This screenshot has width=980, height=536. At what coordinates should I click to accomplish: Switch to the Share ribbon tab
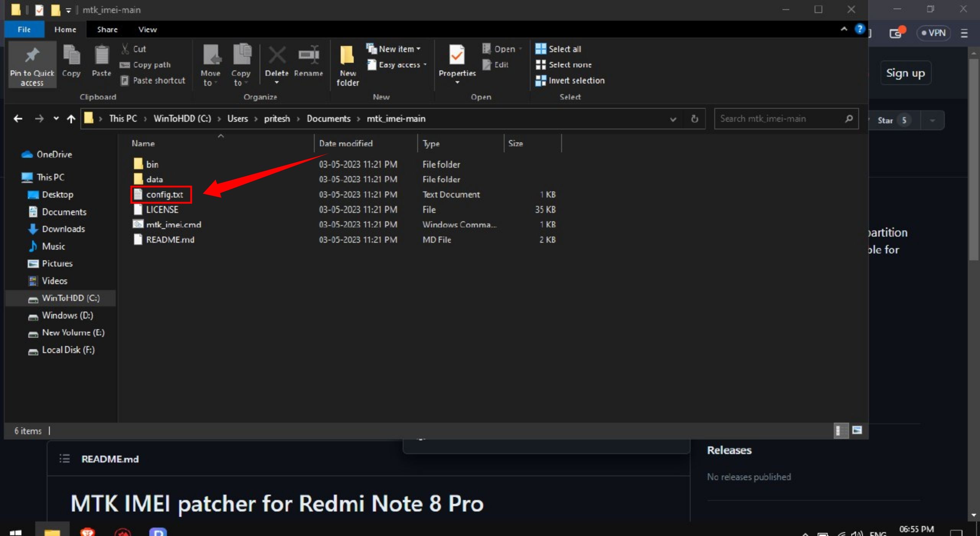coord(107,29)
